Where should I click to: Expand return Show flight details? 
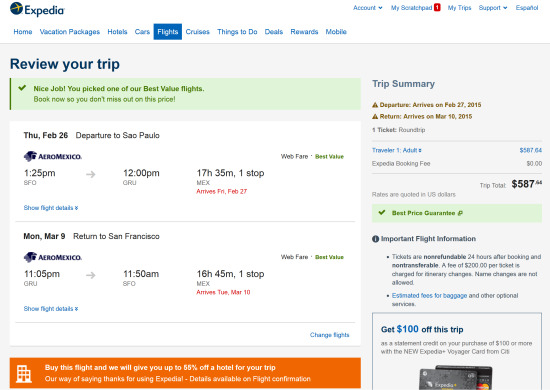tap(51, 309)
